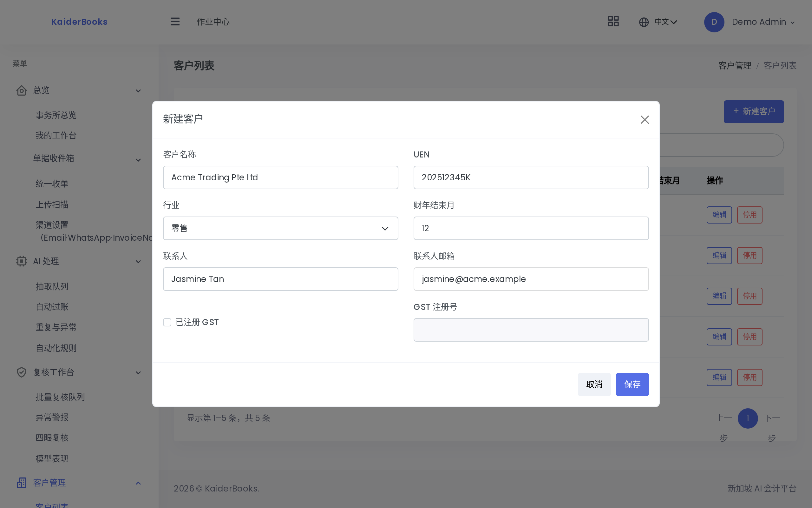The image size is (812, 508).
Task: Open 上传扫描 menu item
Action: [x=52, y=204]
